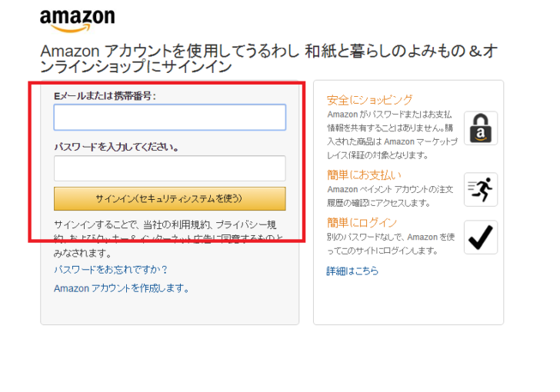
Task: Click the パスワードを入力してください label
Action: point(116,146)
